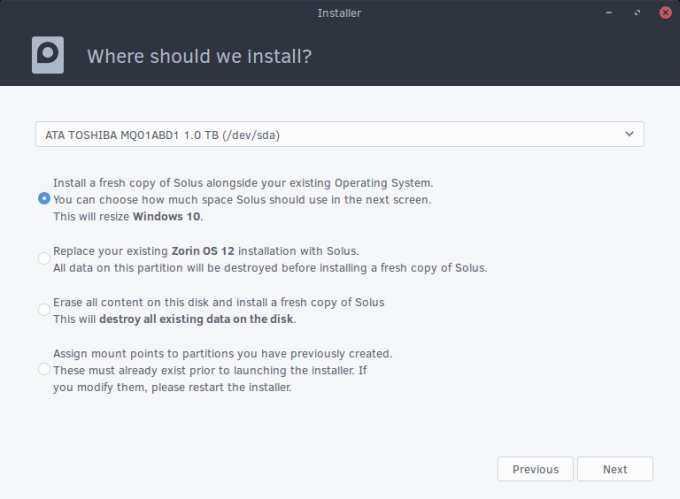Open the ATA TOSHIBA disk selection dropdown
Screen dimensions: 680x499
[340, 134]
